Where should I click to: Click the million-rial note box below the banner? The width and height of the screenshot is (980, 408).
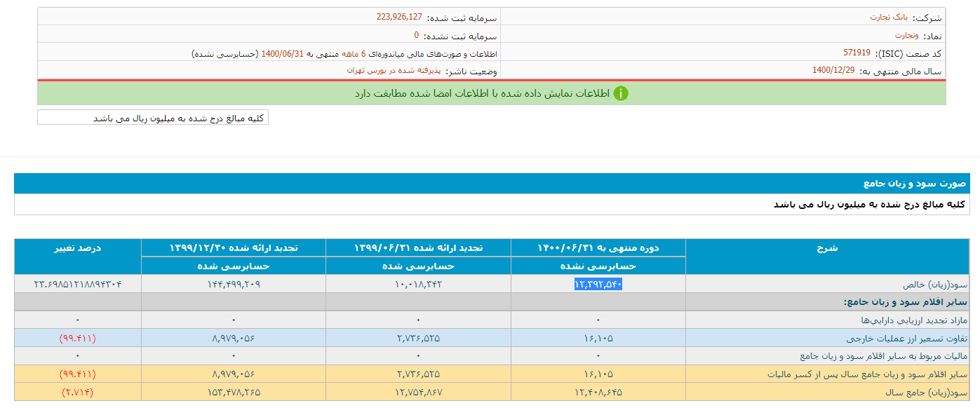pyautogui.click(x=153, y=118)
